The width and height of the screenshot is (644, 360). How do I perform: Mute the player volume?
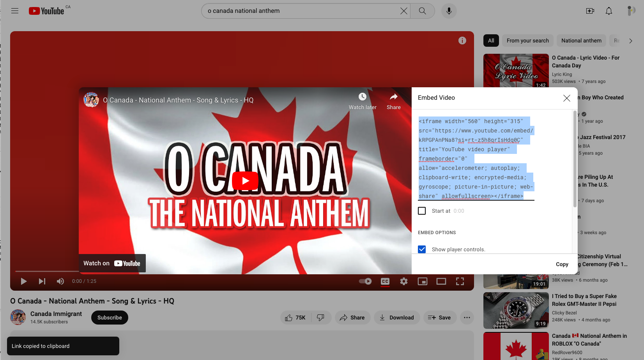click(60, 281)
